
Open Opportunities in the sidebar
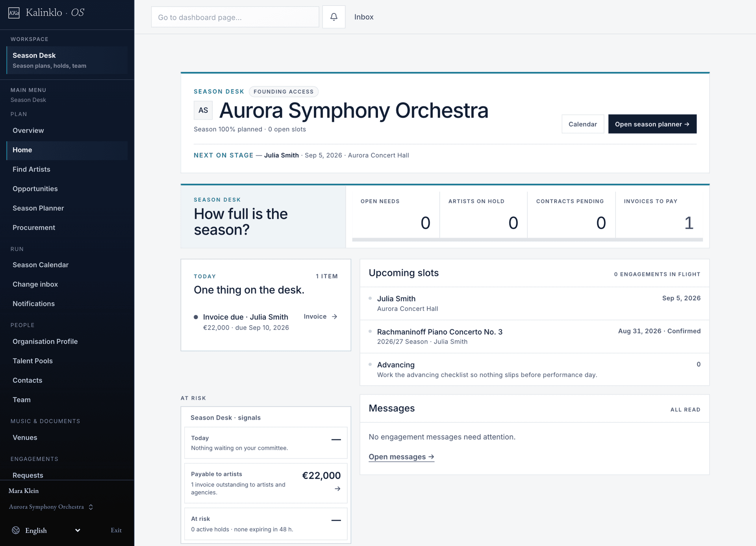[67, 189]
